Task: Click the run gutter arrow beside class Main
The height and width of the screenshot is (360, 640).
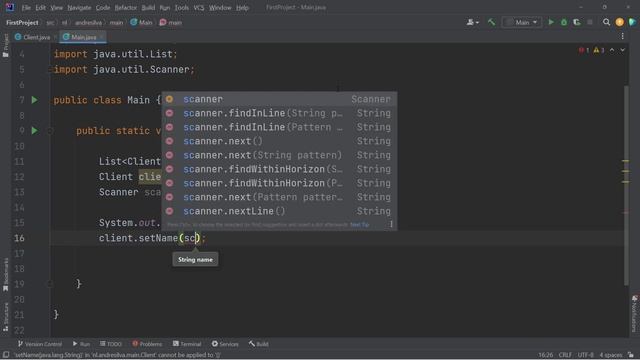Action: coord(35,100)
